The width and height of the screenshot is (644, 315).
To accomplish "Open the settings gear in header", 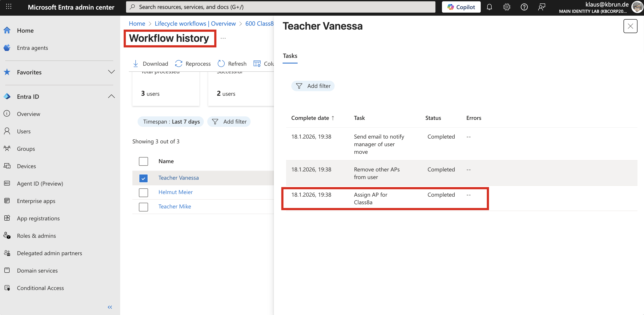I will coord(506,7).
